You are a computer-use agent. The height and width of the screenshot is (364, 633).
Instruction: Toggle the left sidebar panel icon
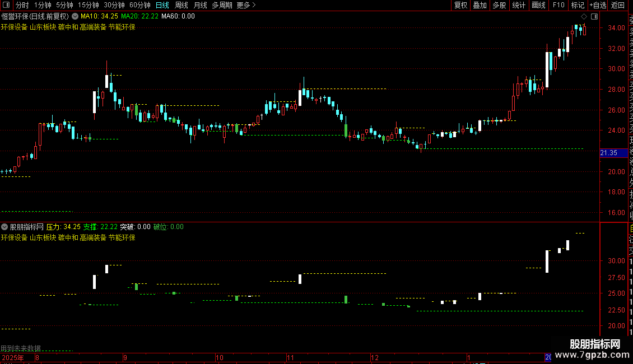tap(6, 5)
